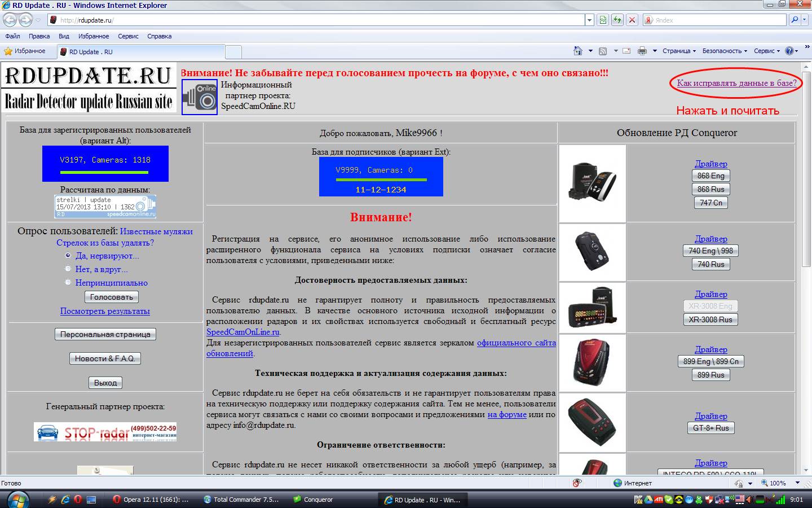This screenshot has height=508, width=812.
Task: Open the Справка menu
Action: click(x=159, y=36)
